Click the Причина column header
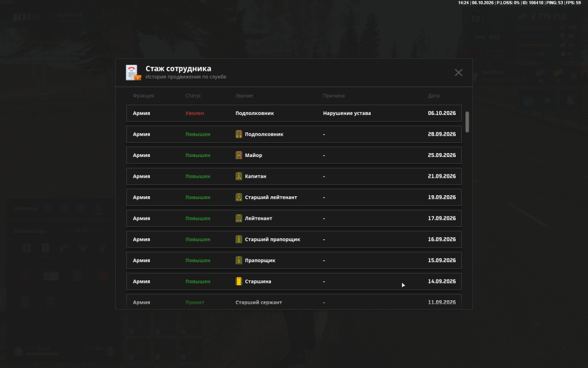 click(334, 96)
